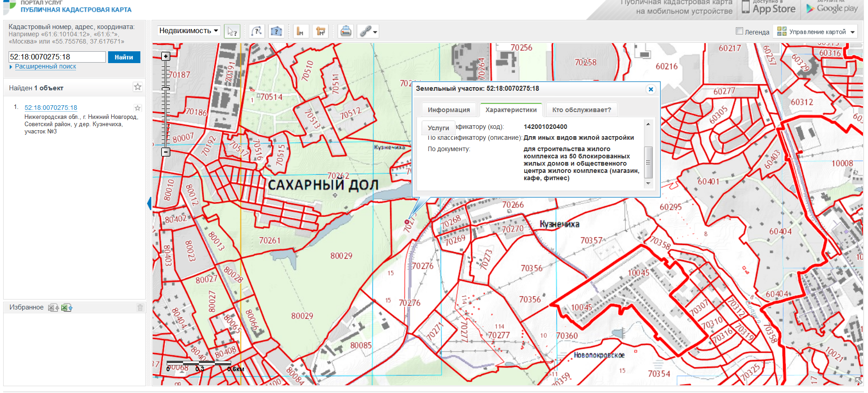Viewport: 868px width, 393px height.
Task: Open the Недвижимость dropdown
Action: [x=188, y=31]
